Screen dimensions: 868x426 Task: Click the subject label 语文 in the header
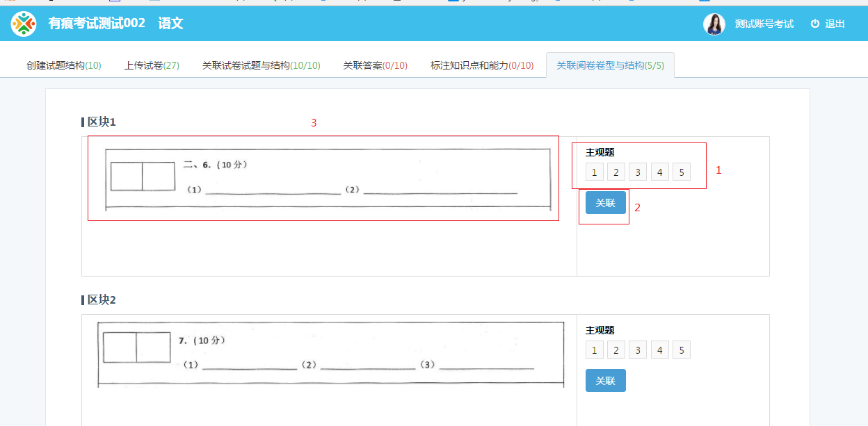(x=170, y=24)
